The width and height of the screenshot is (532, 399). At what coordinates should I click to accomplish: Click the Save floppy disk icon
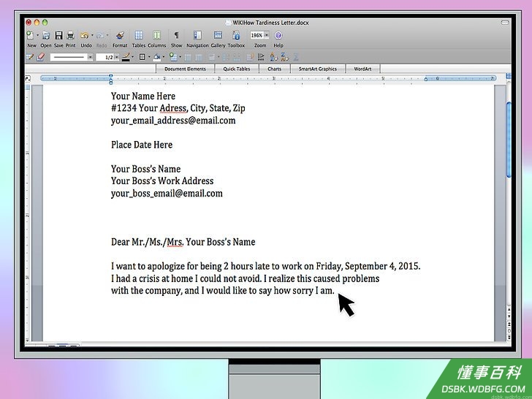point(59,35)
